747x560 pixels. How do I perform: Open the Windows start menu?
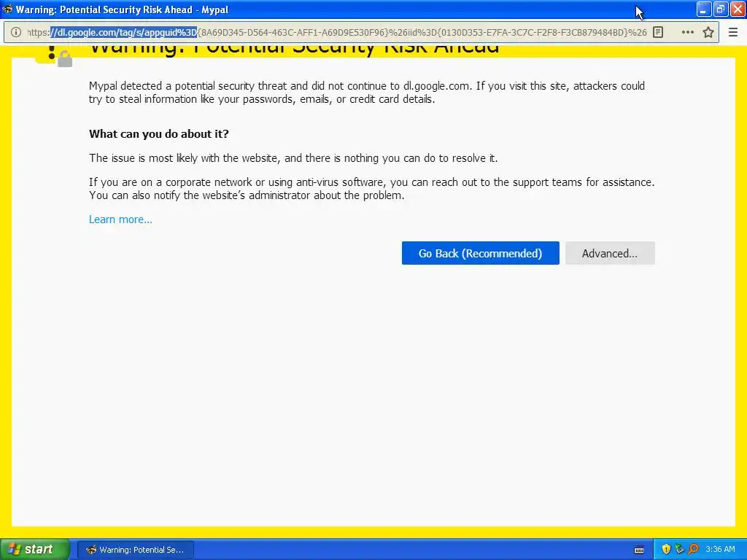(x=34, y=549)
